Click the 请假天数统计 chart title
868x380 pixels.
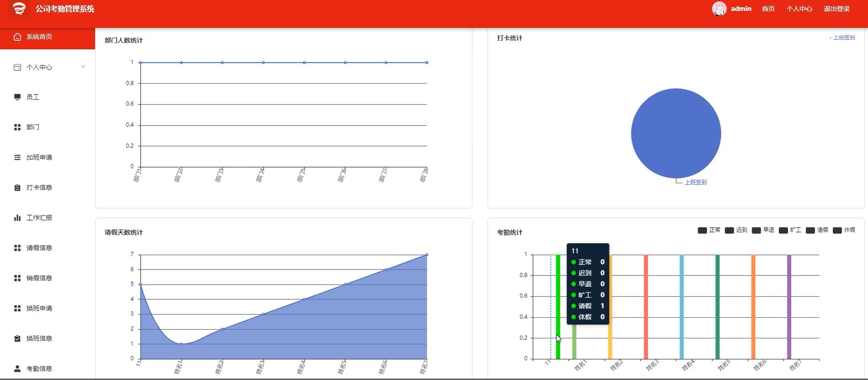coord(123,232)
